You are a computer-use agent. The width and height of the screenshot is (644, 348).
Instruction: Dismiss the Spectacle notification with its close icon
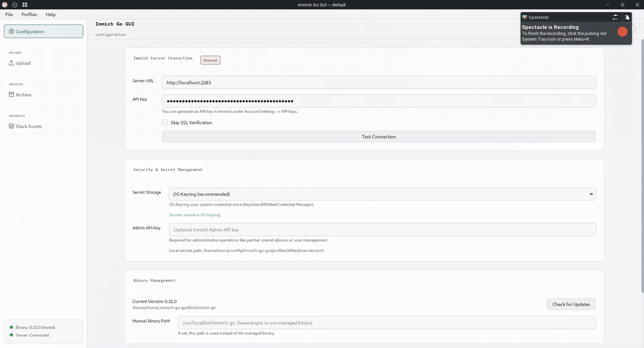click(627, 17)
